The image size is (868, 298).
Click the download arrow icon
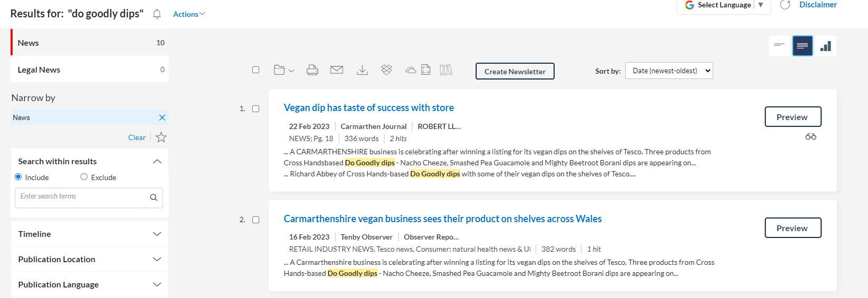pyautogui.click(x=362, y=70)
